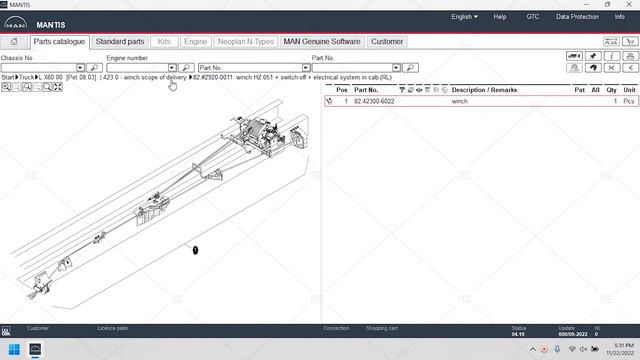Open the information 'i' icon button
This screenshot has height=360, width=640.
pyautogui.click(x=611, y=56)
